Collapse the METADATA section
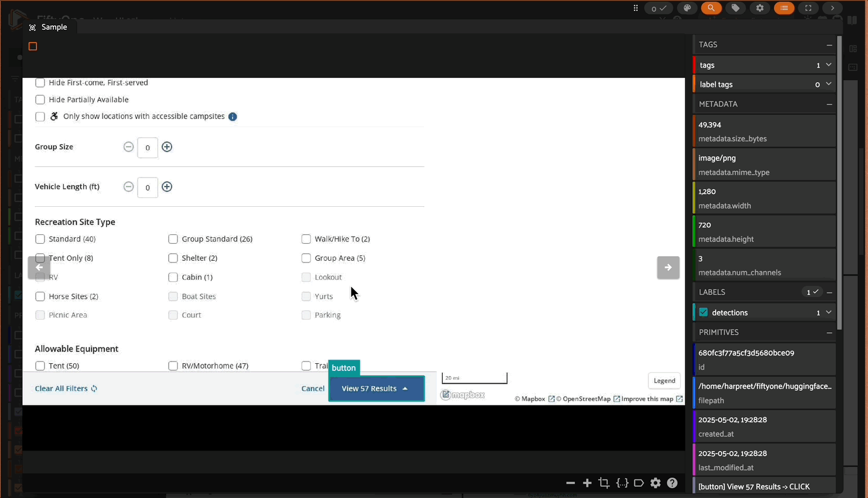Viewport: 868px width, 498px height. [829, 104]
